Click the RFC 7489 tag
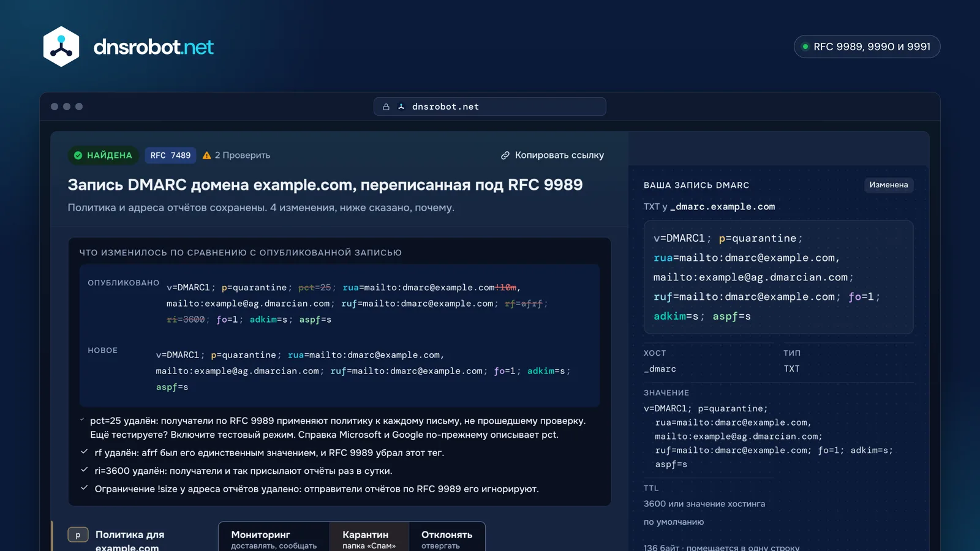980x551 pixels. pos(170,156)
